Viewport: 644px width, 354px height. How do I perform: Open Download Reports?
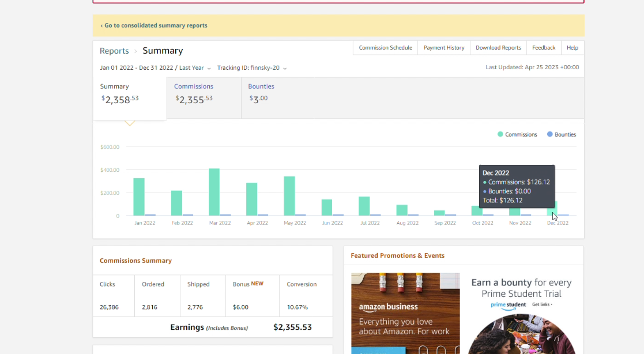pos(498,48)
